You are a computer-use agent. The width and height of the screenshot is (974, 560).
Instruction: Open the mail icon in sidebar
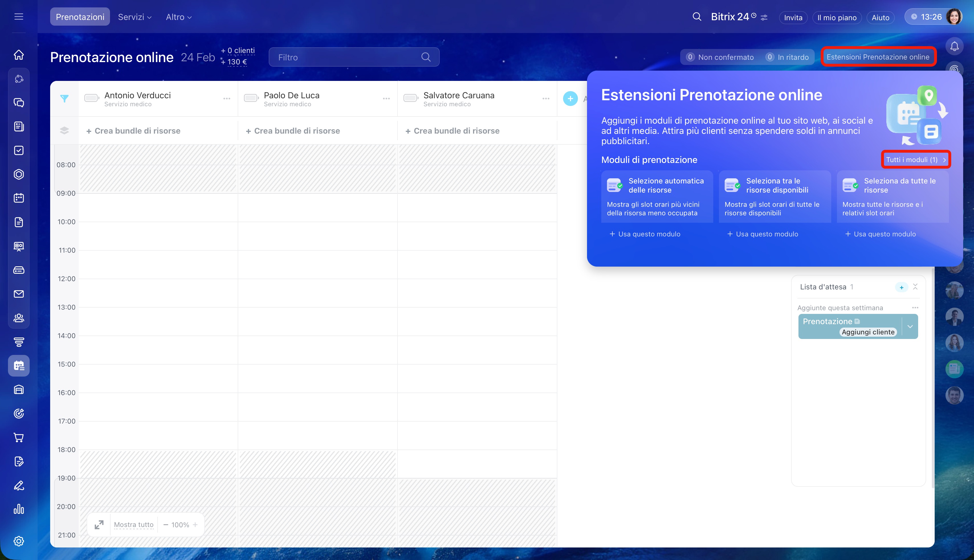coord(19,294)
